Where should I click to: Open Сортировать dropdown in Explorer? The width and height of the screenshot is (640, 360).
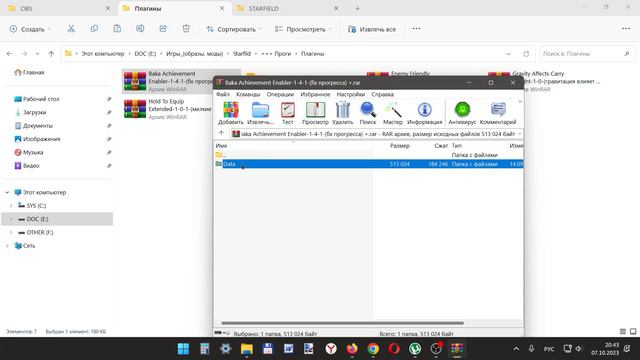pyautogui.click(x=233, y=29)
